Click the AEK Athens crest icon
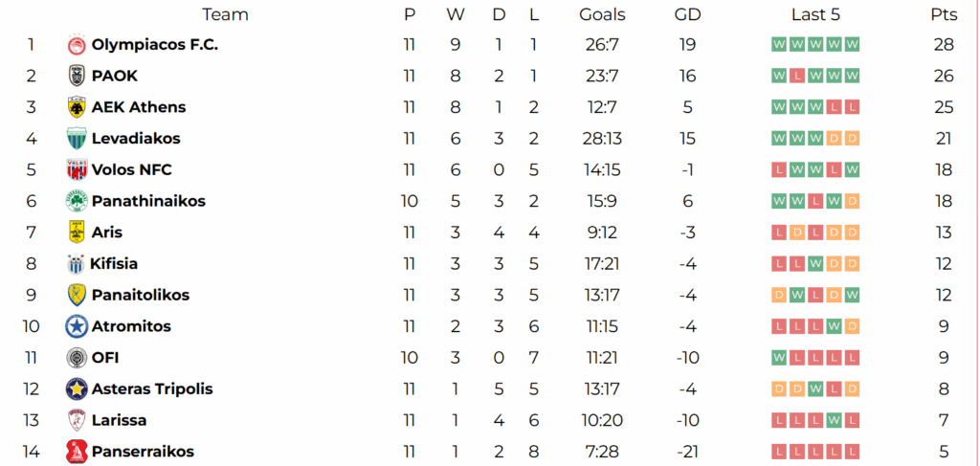The height and width of the screenshot is (466, 980). click(x=77, y=107)
